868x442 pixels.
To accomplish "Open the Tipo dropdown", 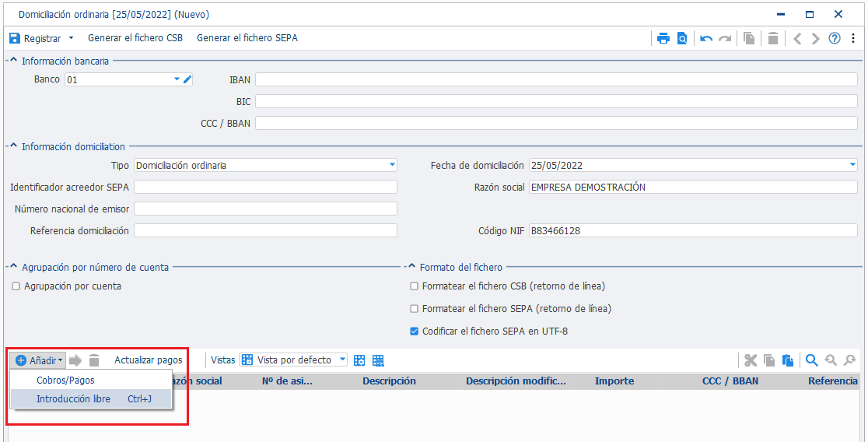I will point(393,165).
